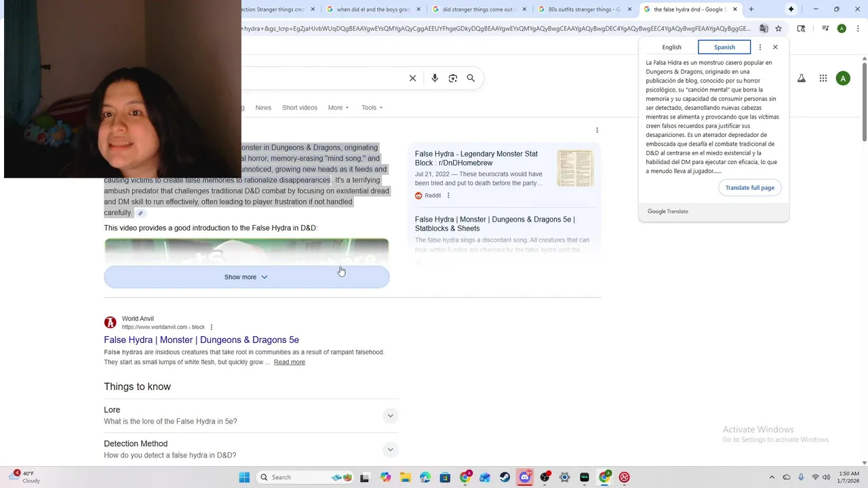Switch to the did stranger things come out tab
The image size is (868, 488).
point(479,9)
